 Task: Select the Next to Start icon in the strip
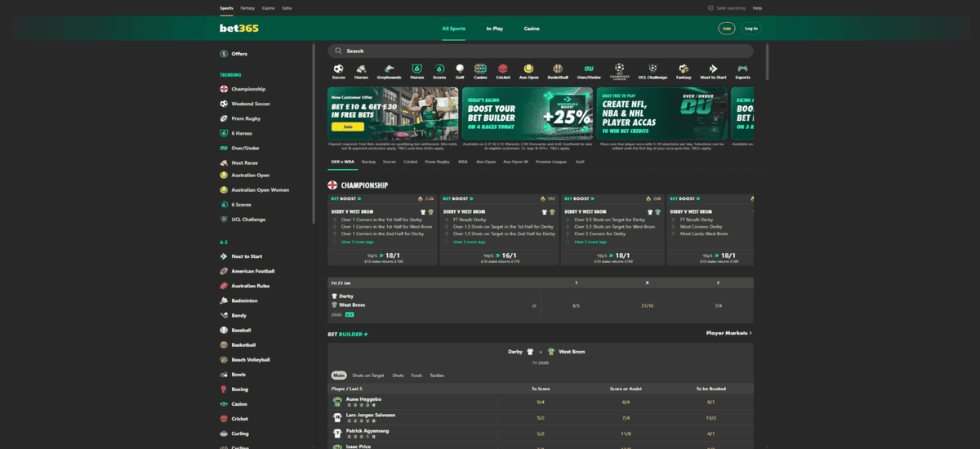coord(713,72)
